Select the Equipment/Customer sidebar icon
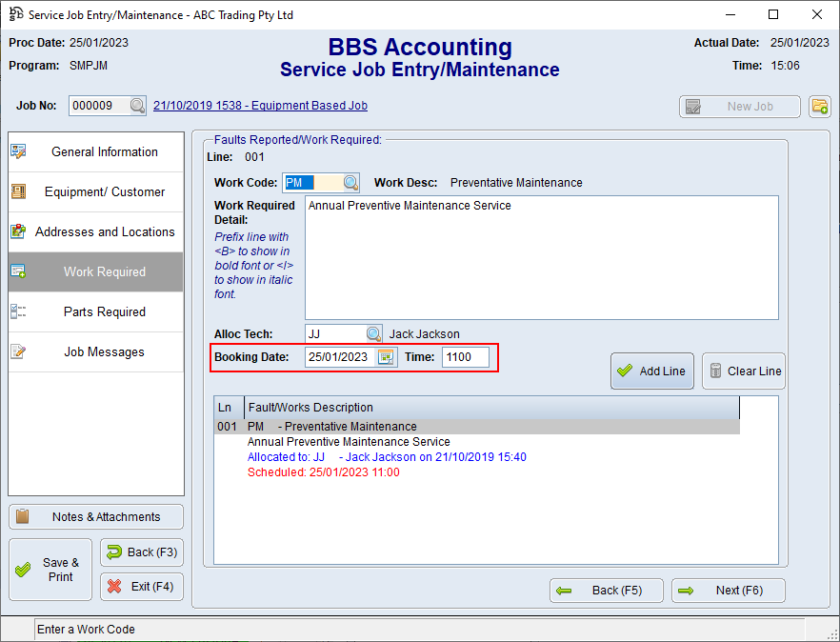 (x=17, y=191)
